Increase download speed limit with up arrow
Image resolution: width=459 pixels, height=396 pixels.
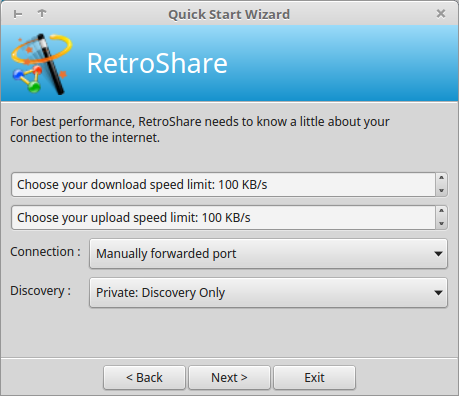point(441,178)
